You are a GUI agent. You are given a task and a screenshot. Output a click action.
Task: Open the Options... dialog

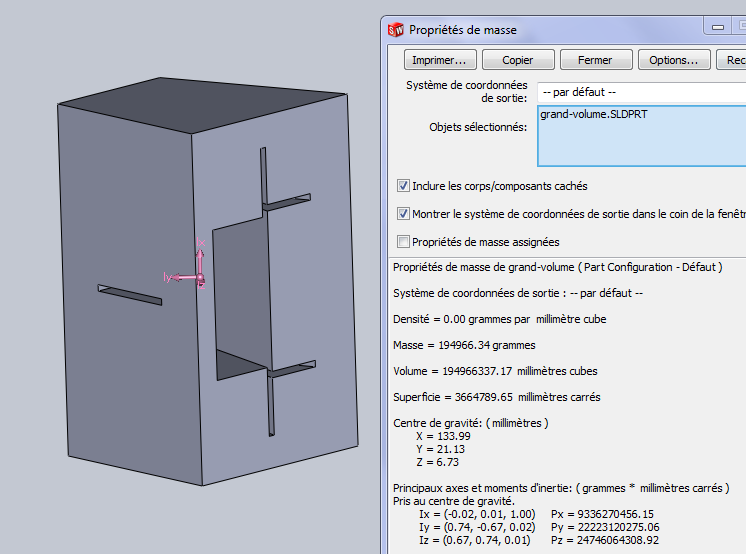click(x=674, y=60)
